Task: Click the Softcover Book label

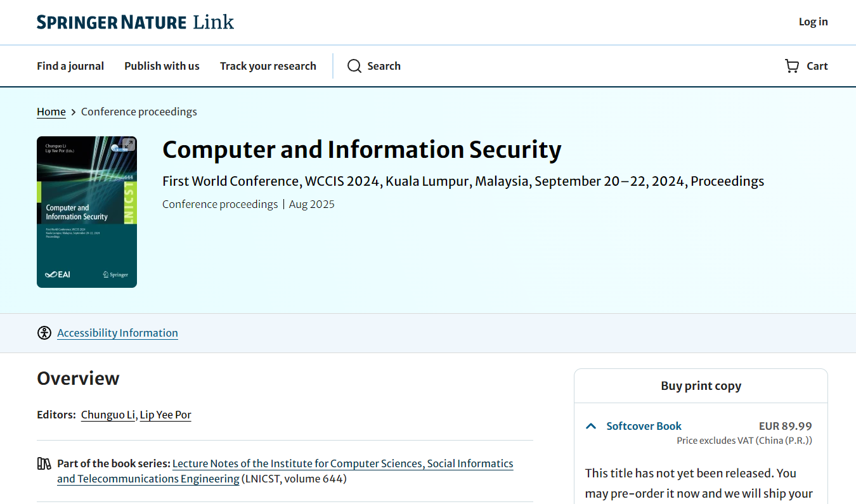Action: click(x=644, y=426)
